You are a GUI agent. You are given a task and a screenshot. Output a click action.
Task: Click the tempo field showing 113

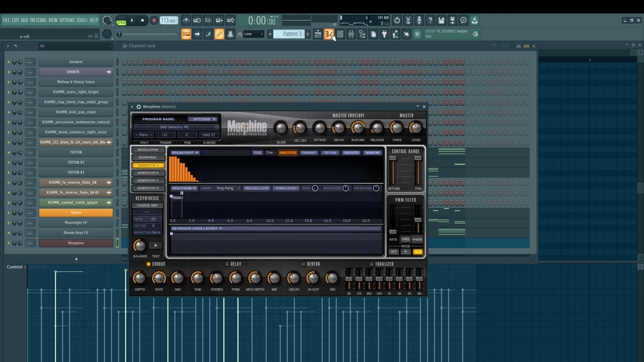169,21
